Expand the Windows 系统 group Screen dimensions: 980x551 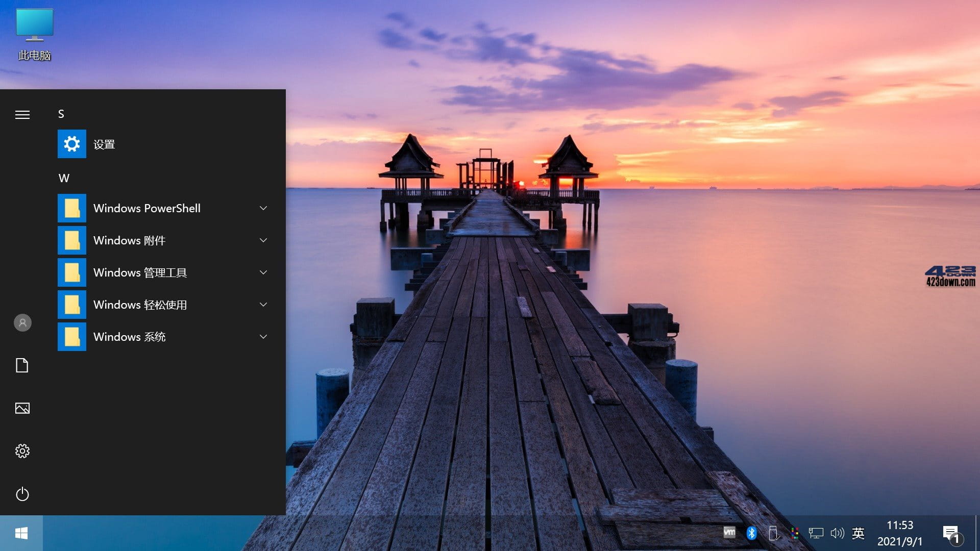(x=263, y=337)
